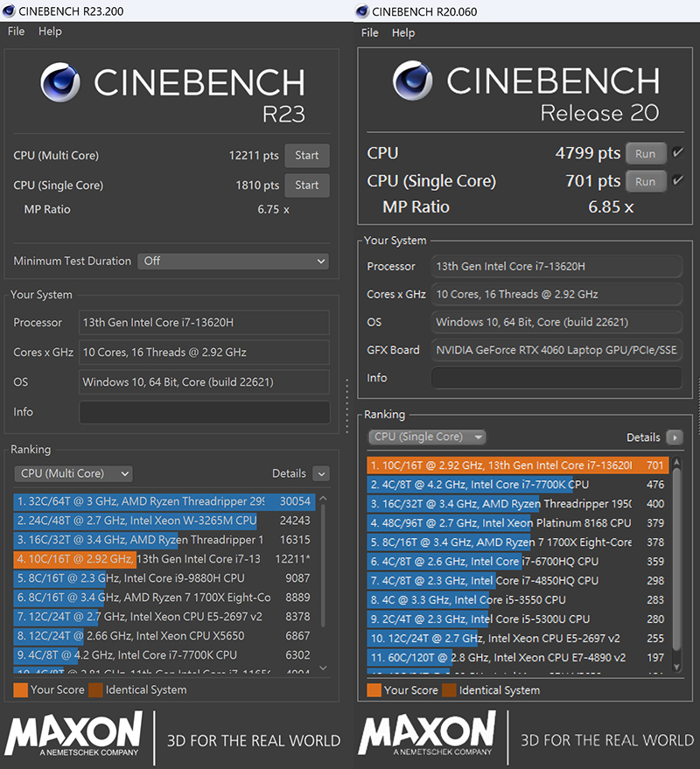
Task: Select the Ryzen Threadripper 30054 ranking row
Action: pyautogui.click(x=164, y=501)
